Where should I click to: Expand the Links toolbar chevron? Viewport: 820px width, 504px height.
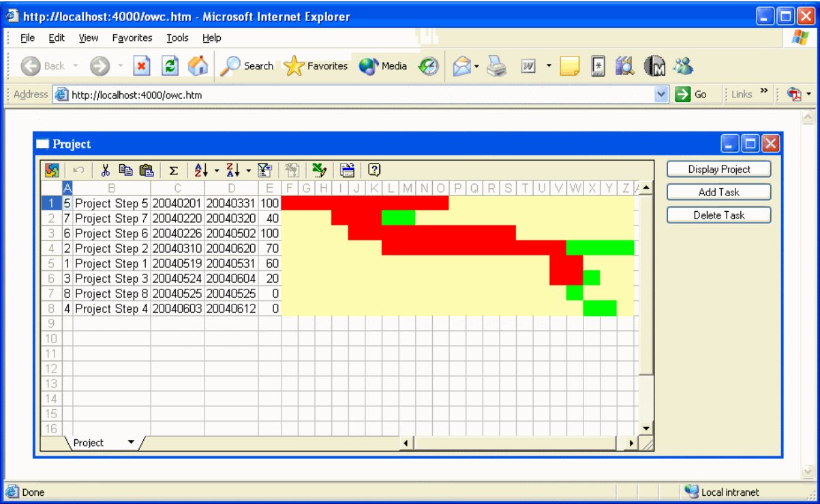click(763, 91)
